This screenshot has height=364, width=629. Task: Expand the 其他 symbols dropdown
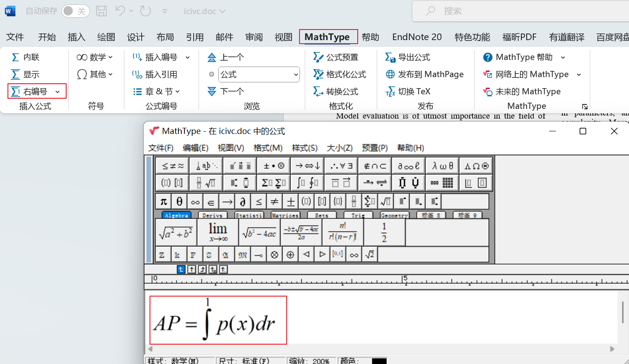click(110, 74)
